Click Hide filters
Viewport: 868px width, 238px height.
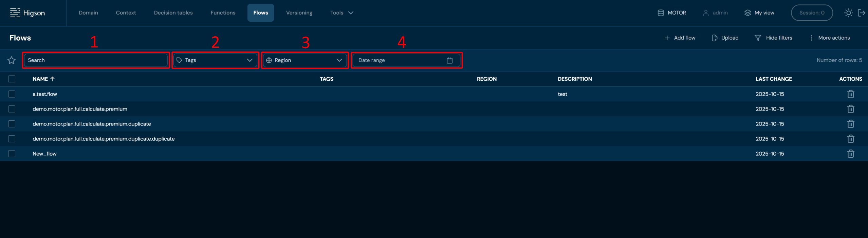point(773,38)
